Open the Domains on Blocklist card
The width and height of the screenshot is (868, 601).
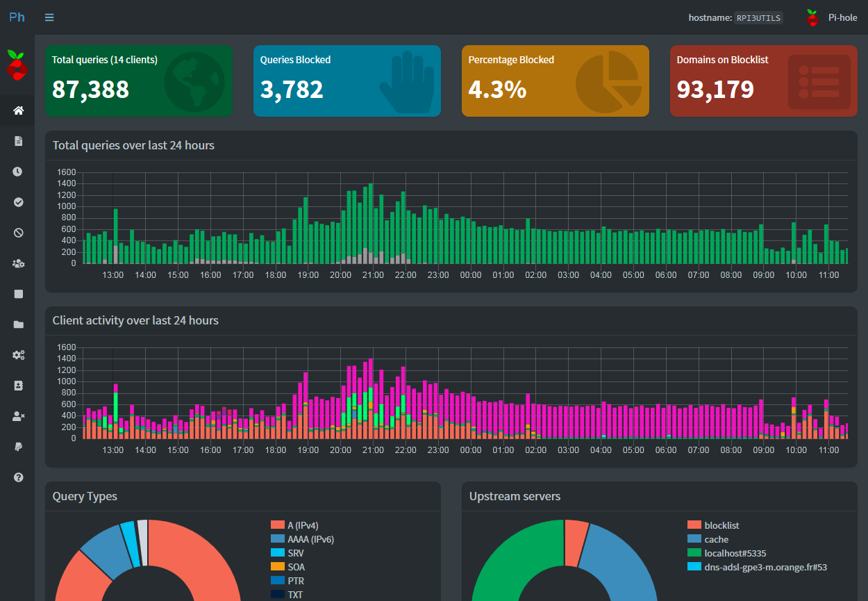coord(764,81)
